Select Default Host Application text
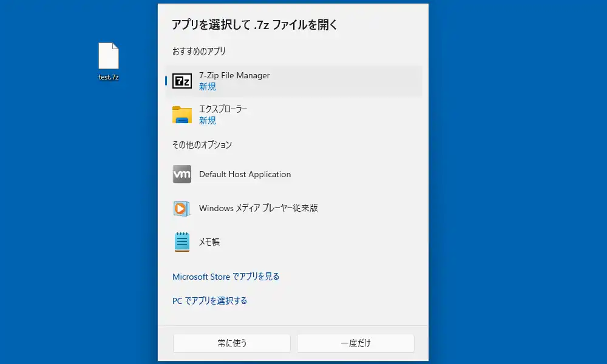 click(245, 175)
